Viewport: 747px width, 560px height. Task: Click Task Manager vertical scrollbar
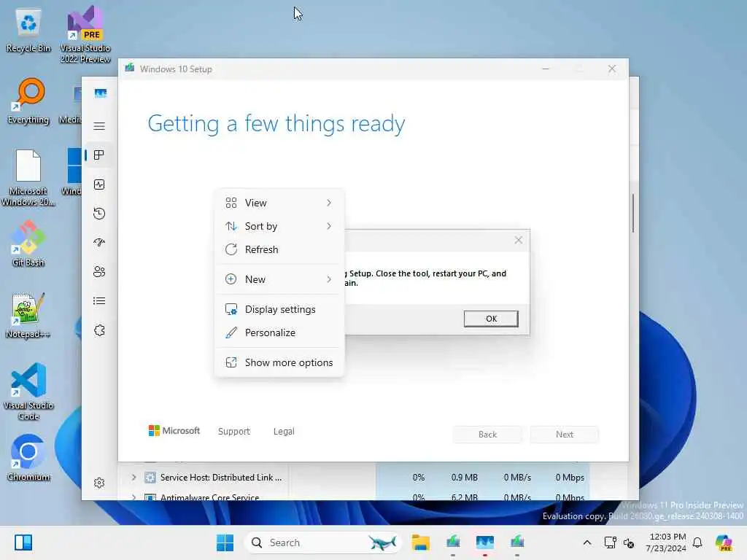633,213
